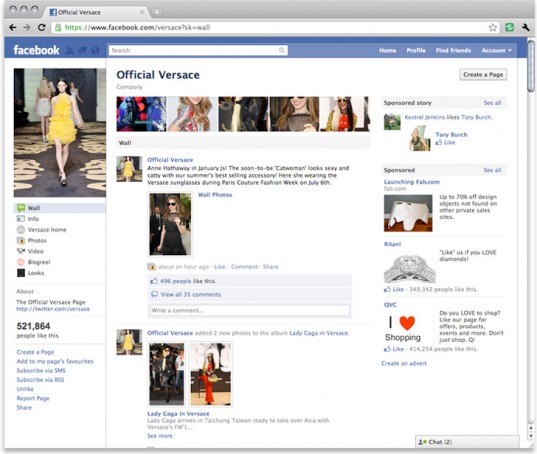Open the Chrome wrench menu

coord(526,27)
